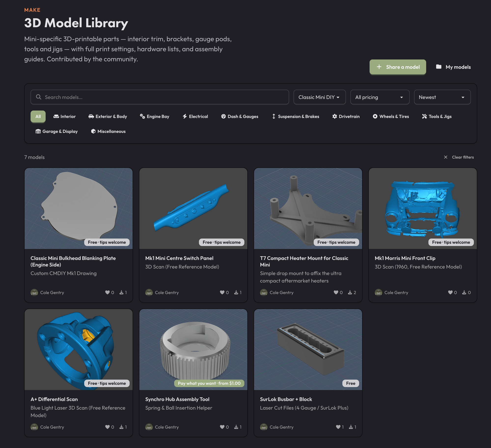Open the Classic Mini DIY dropdown
This screenshot has height=448, width=491.
319,97
